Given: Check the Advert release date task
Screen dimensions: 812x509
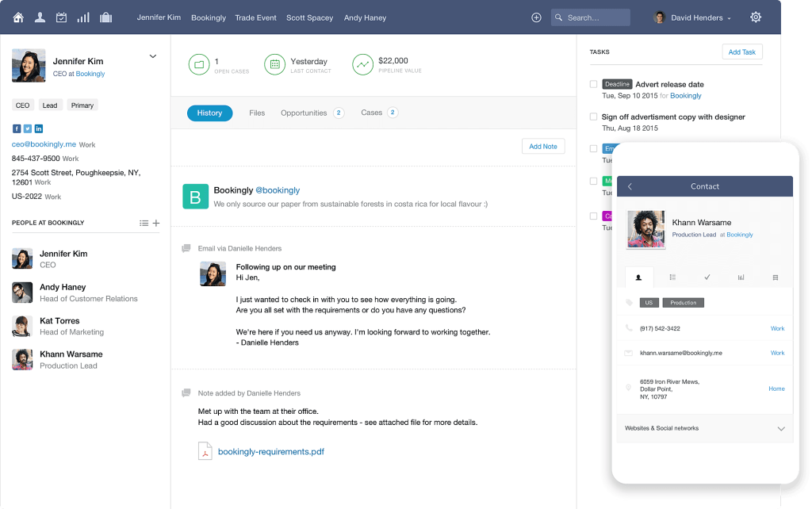Looking at the screenshot, I should [593, 84].
